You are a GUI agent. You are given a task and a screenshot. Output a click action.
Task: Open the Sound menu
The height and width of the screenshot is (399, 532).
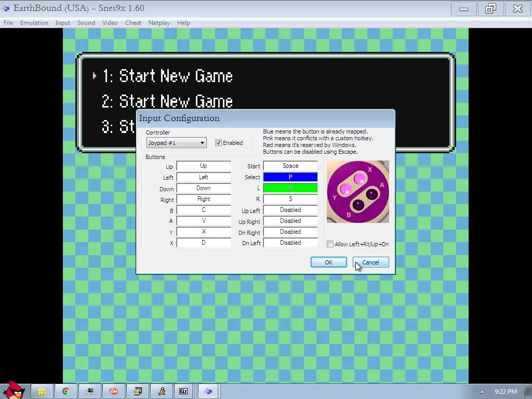pos(86,23)
